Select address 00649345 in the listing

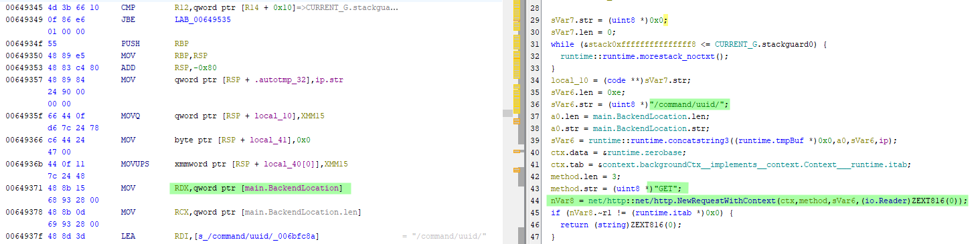(23, 9)
